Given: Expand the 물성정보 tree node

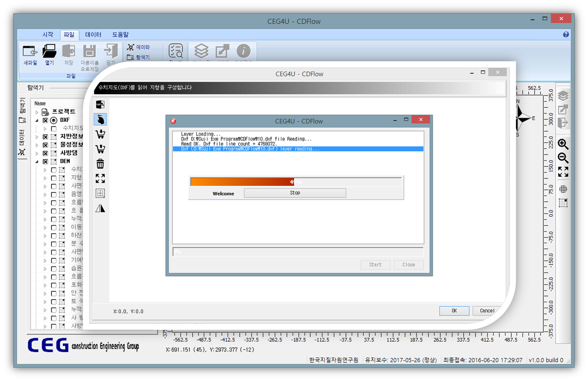Looking at the screenshot, I should (x=37, y=145).
